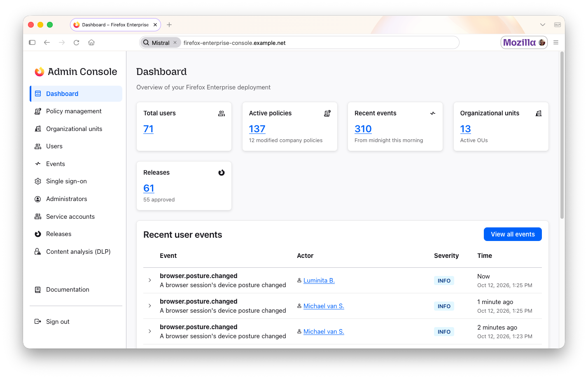Open Service accounts page
The image size is (588, 379).
(76, 217)
